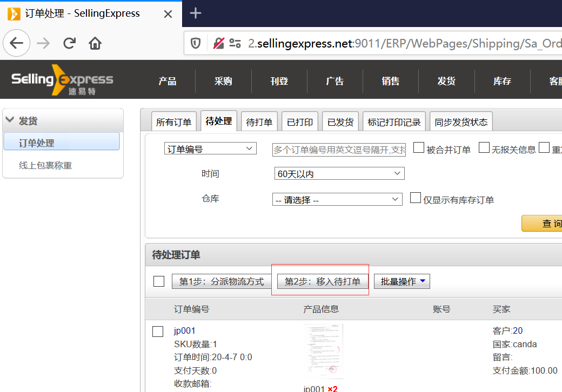
Task: Open the 刊登 top menu
Action: click(x=279, y=82)
